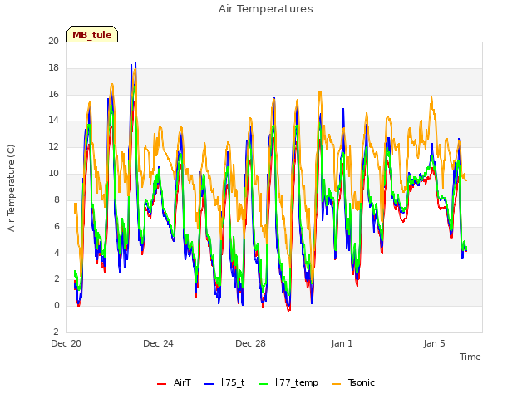This screenshot has height=399, width=532.
Task: Click the MB_tule annotation label
Action: tap(92, 34)
